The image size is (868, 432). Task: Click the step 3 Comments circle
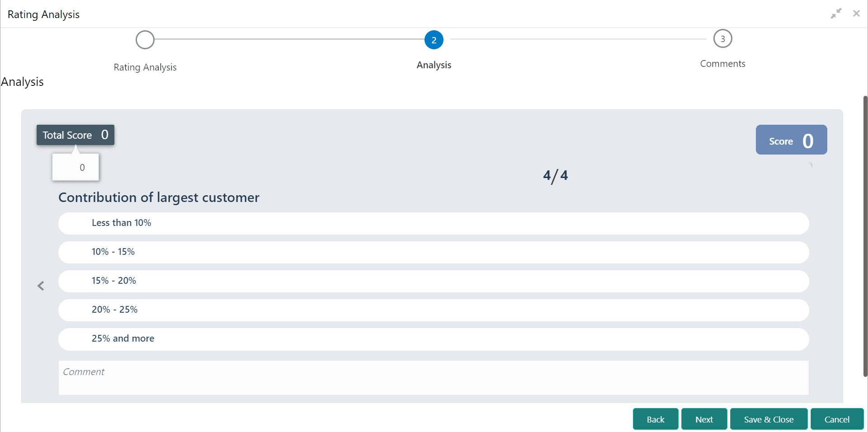pyautogui.click(x=722, y=38)
